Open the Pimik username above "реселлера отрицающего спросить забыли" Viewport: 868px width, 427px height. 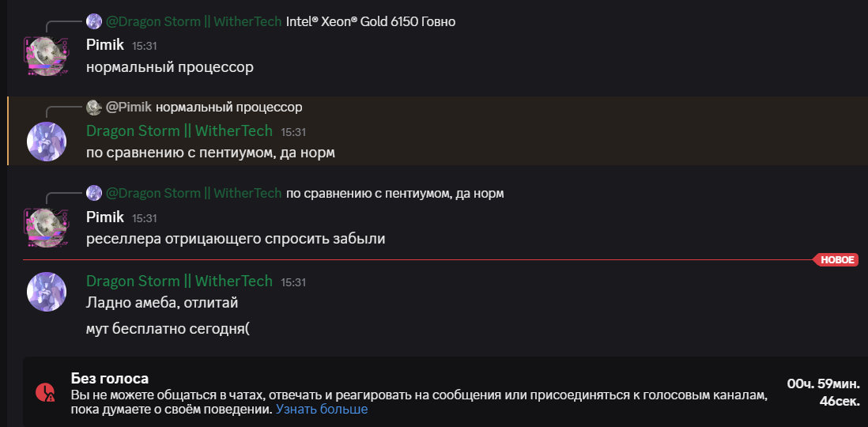(104, 217)
